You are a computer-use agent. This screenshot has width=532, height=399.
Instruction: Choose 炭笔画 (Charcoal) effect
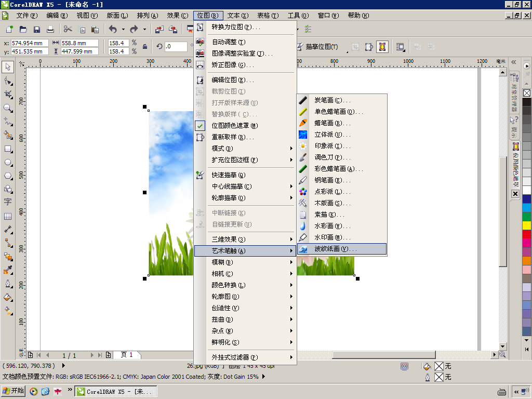342,100
